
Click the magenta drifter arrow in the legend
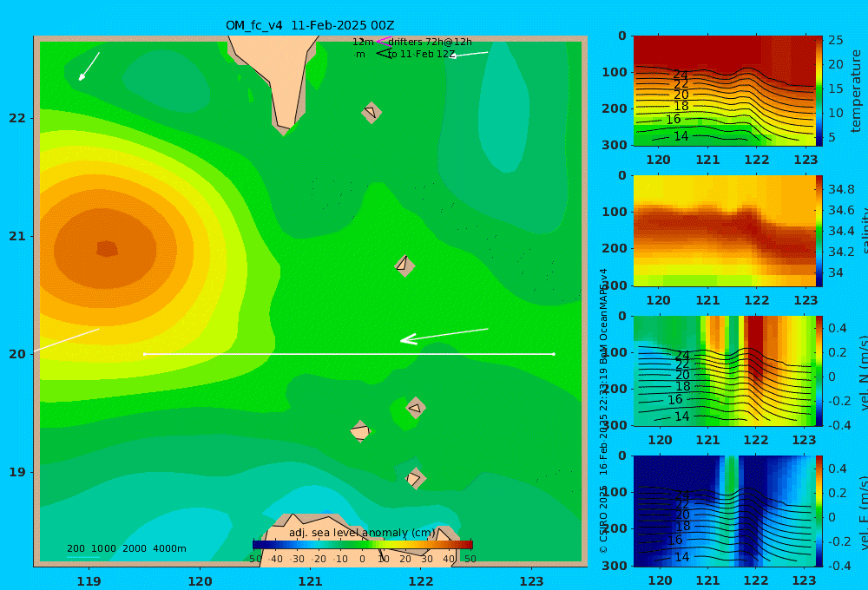tap(384, 41)
